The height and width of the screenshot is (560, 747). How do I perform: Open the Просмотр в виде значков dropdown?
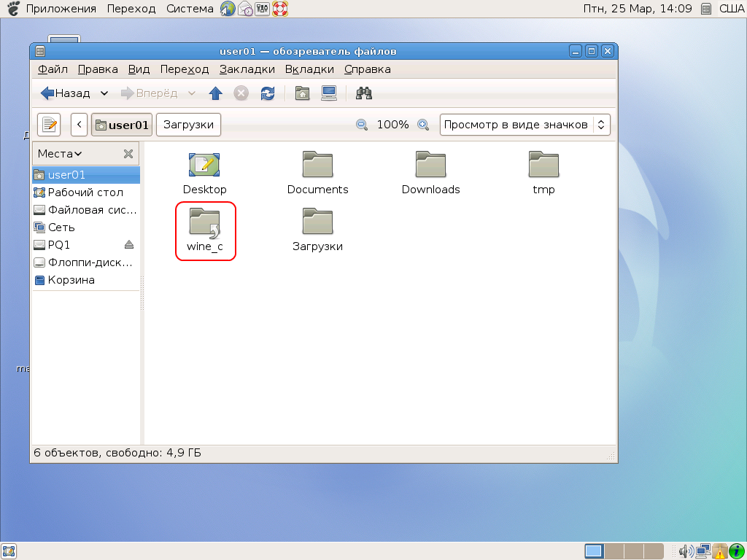click(525, 125)
